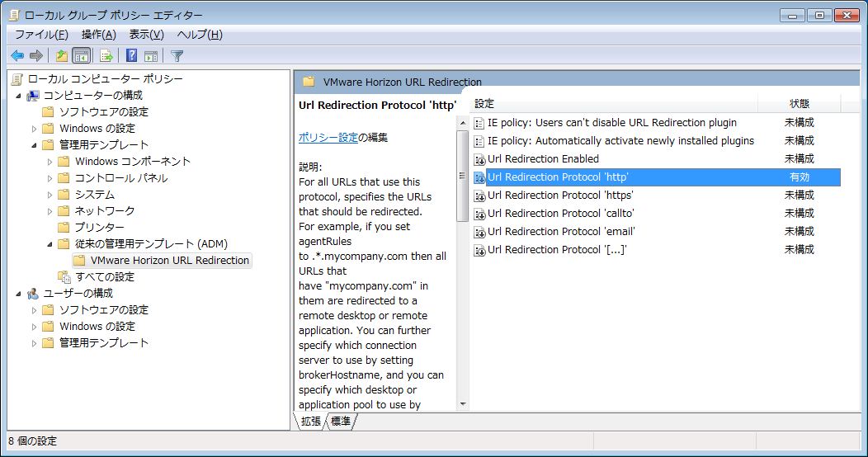The width and height of the screenshot is (868, 457).
Task: Click the ポリシー設定 link
Action: [328, 137]
